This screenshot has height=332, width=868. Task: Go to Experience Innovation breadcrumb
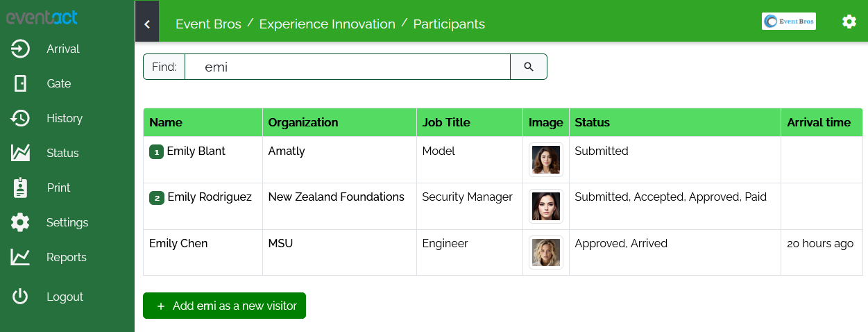[x=327, y=24]
